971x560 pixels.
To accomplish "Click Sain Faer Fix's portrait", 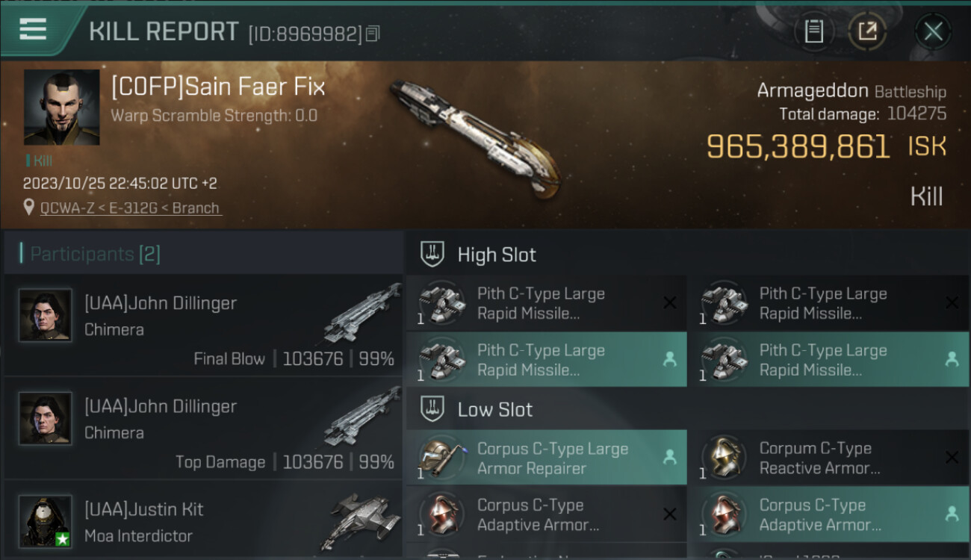I will tap(61, 107).
